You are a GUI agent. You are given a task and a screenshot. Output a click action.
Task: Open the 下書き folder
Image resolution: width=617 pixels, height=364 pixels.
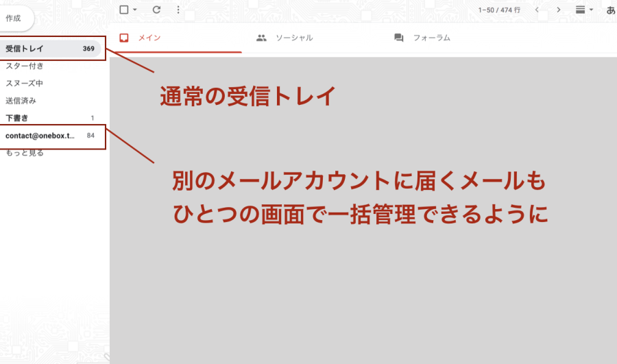click(x=16, y=118)
